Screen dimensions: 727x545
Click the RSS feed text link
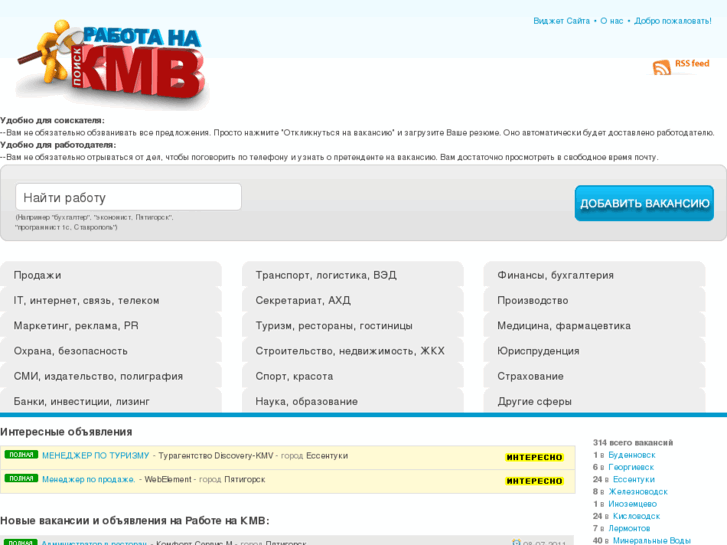pos(692,64)
